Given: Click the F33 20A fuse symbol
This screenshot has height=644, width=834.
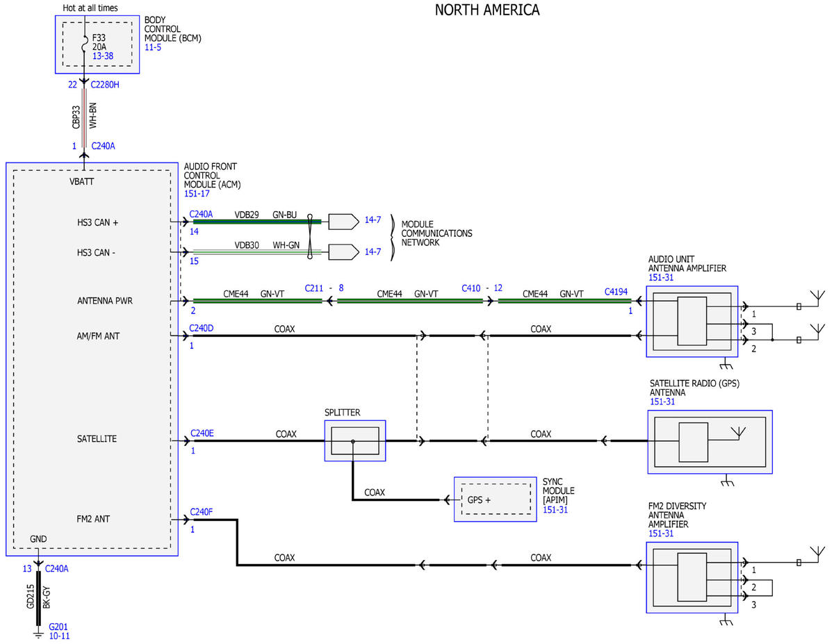Looking at the screenshot, I should (84, 44).
